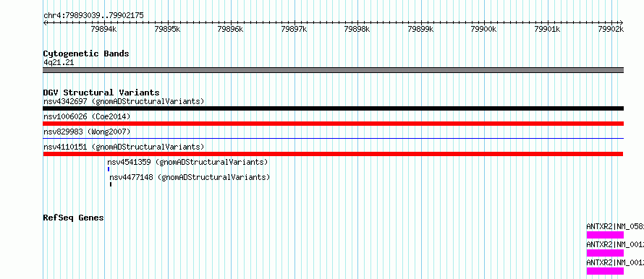This screenshot has height=279, width=644.
Task: Click the 79898k ruler tick label
Action: tap(357, 29)
